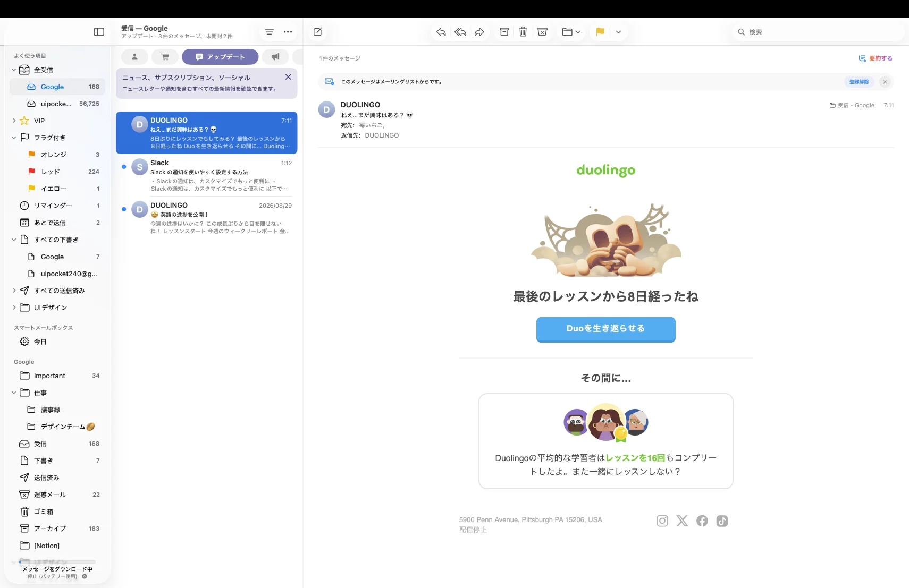Click the duolingo logo in email

pos(606,171)
